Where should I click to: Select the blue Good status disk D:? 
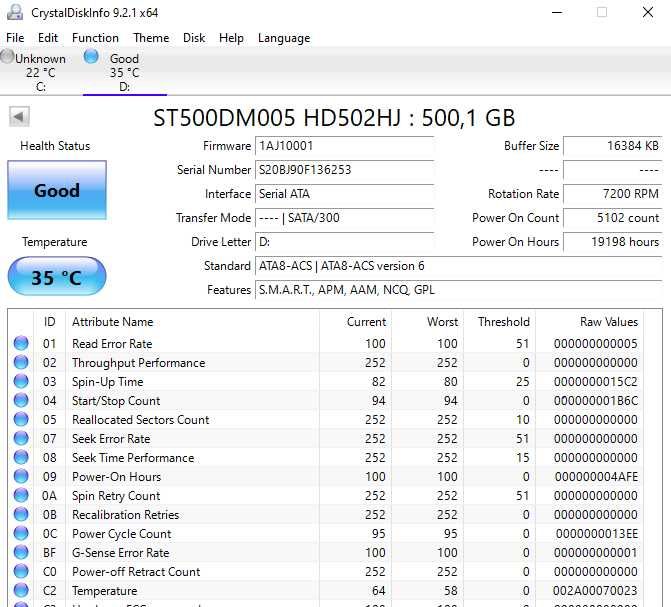click(124, 71)
